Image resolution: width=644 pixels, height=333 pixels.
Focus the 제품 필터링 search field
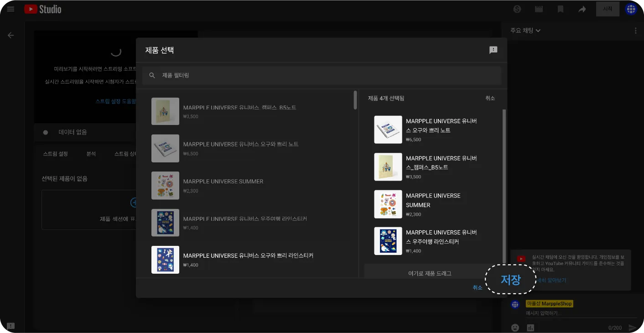322,75
